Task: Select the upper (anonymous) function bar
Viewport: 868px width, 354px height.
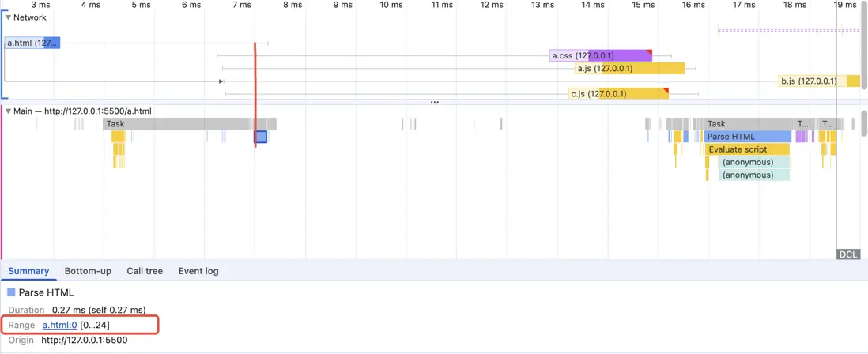Action: coord(754,162)
